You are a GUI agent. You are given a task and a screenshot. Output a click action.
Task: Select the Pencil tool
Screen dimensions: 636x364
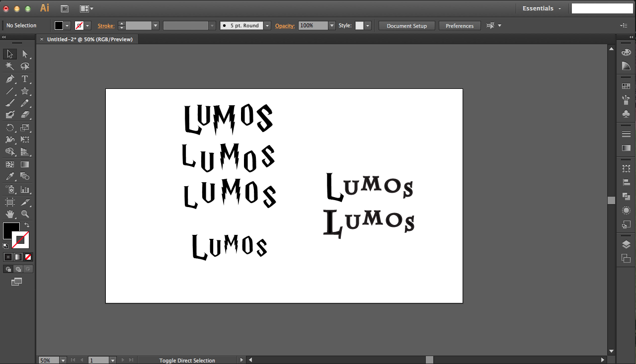click(x=25, y=103)
